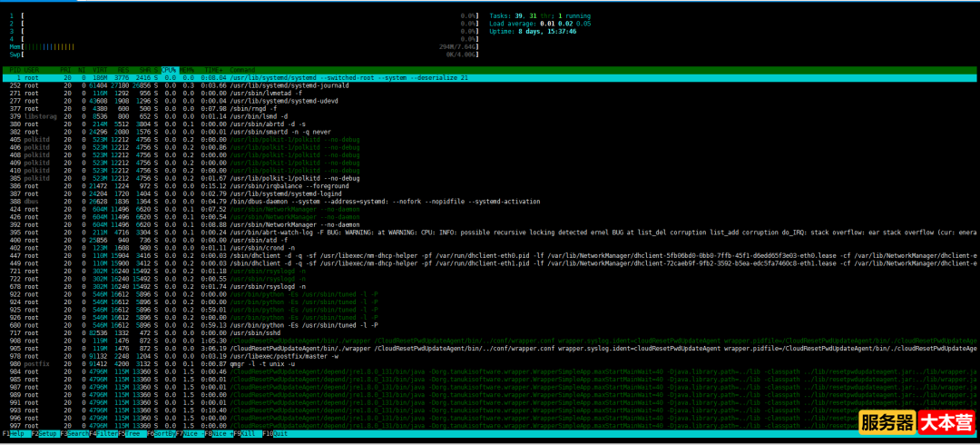The height and width of the screenshot is (445, 980).
Task: Activate F3 Search in the footer
Action: (75, 434)
